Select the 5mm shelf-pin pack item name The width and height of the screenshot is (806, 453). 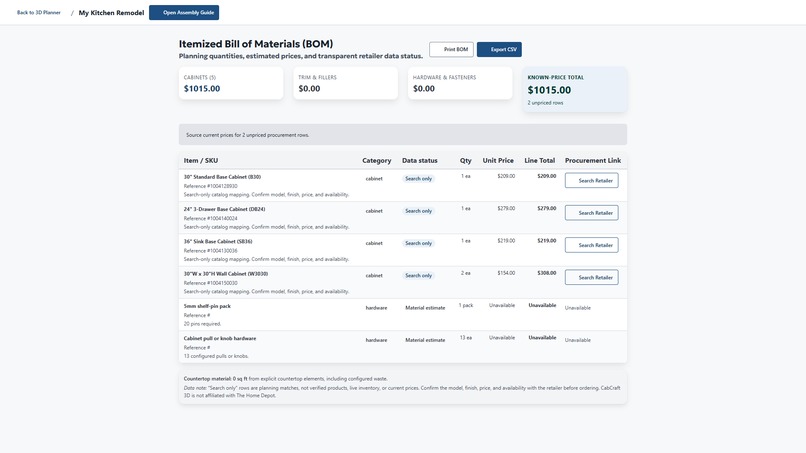(x=207, y=306)
